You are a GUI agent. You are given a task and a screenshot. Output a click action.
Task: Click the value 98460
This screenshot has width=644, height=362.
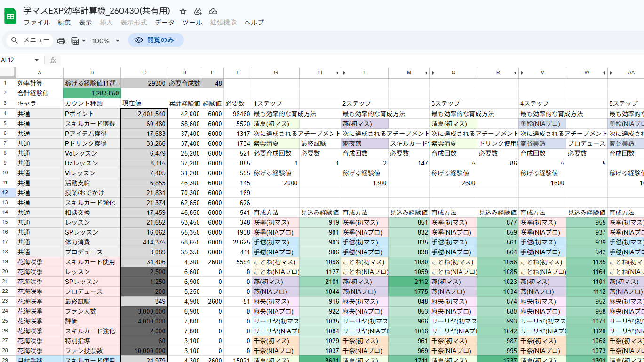(x=238, y=114)
